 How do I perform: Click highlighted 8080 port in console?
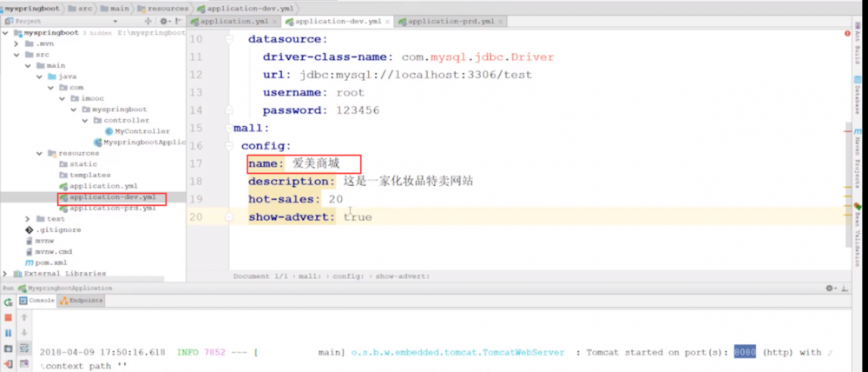pos(745,352)
